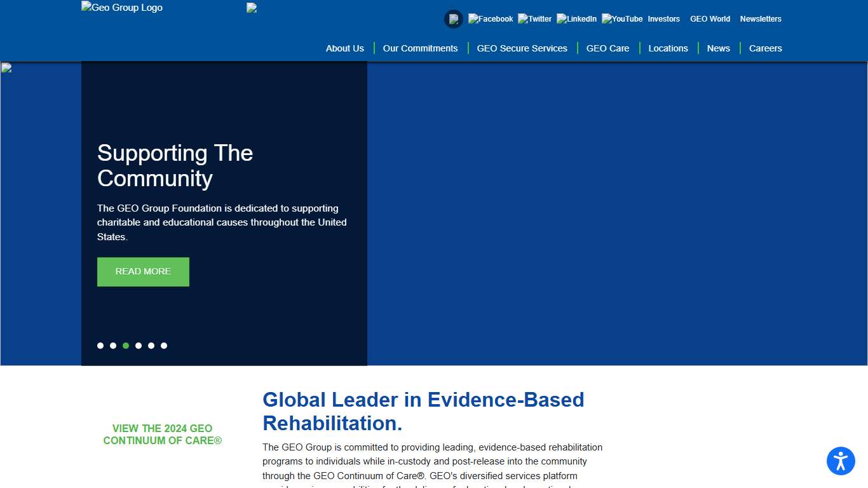
Task: Open the About Us dropdown menu
Action: 344,48
